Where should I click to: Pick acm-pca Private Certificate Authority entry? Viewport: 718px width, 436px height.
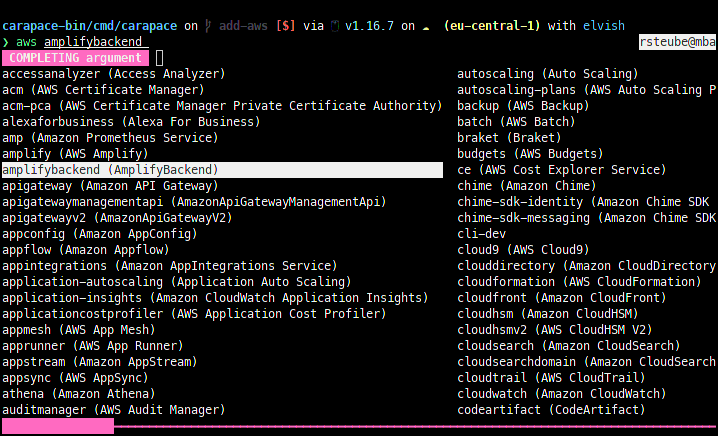(x=222, y=106)
